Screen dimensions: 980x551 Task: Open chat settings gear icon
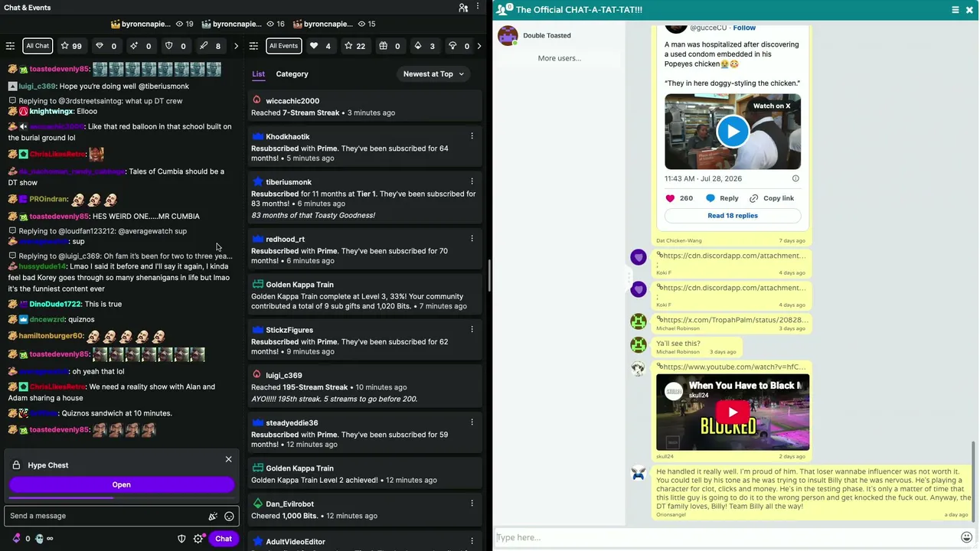coord(198,539)
